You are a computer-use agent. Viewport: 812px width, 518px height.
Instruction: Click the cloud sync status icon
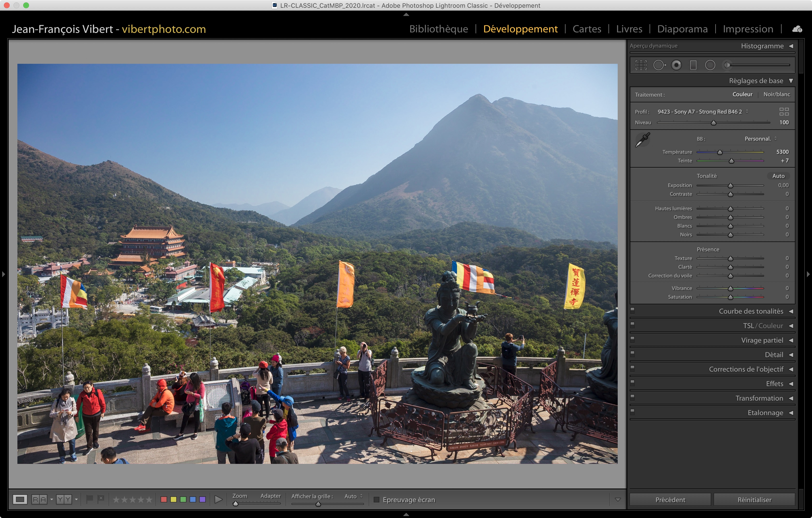click(797, 29)
